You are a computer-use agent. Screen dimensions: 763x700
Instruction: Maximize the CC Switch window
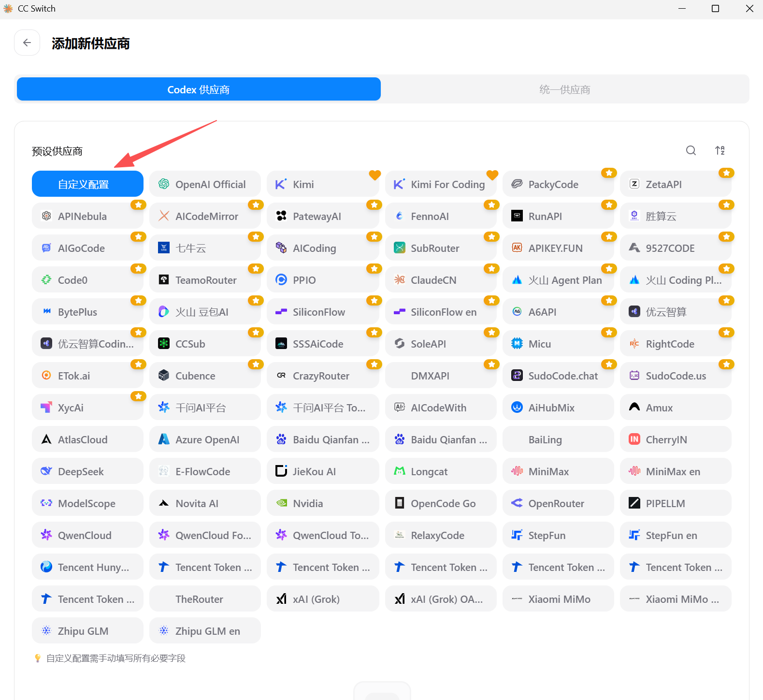point(716,9)
